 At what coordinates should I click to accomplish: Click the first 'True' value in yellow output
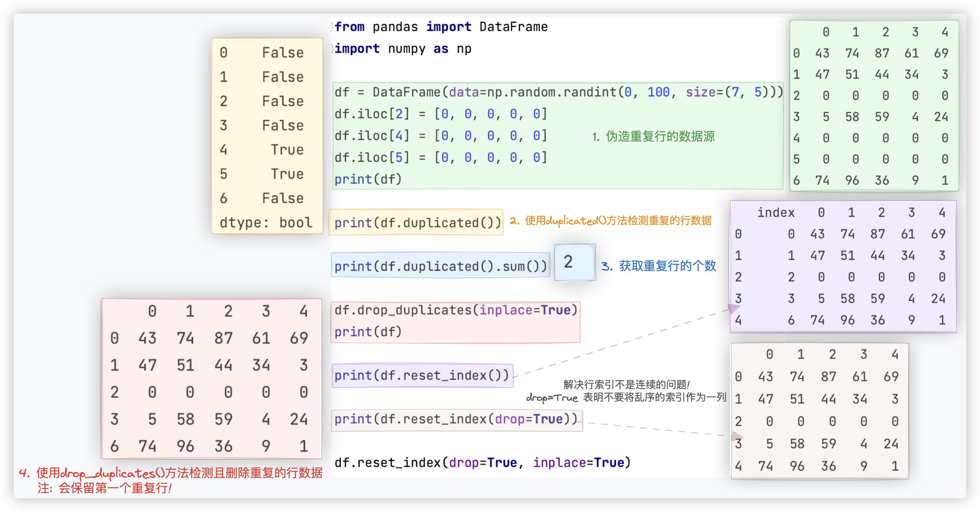point(287,150)
